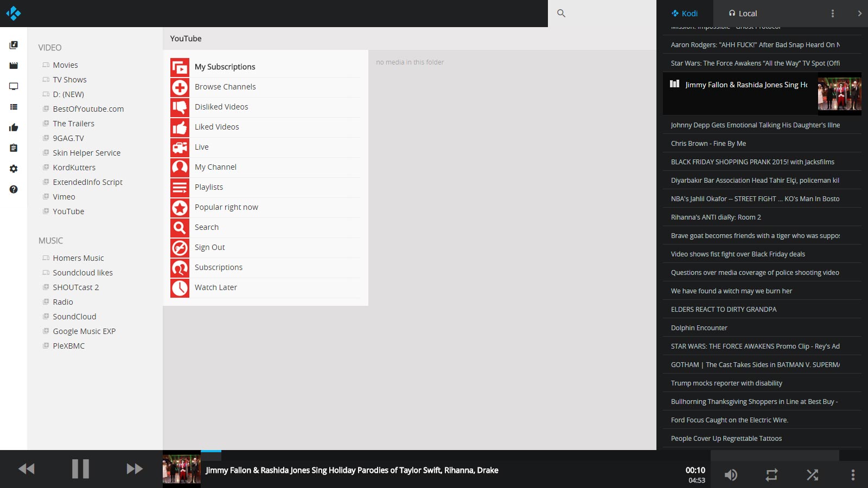
Task: Click the Browse Channels plus icon
Action: point(180,87)
